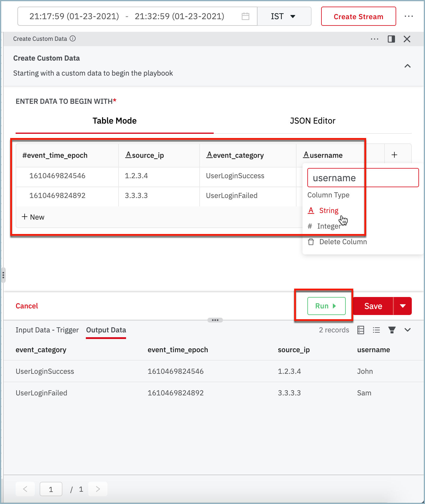This screenshot has width=425, height=504.
Task: Choose Integer column type
Action: (x=324, y=226)
